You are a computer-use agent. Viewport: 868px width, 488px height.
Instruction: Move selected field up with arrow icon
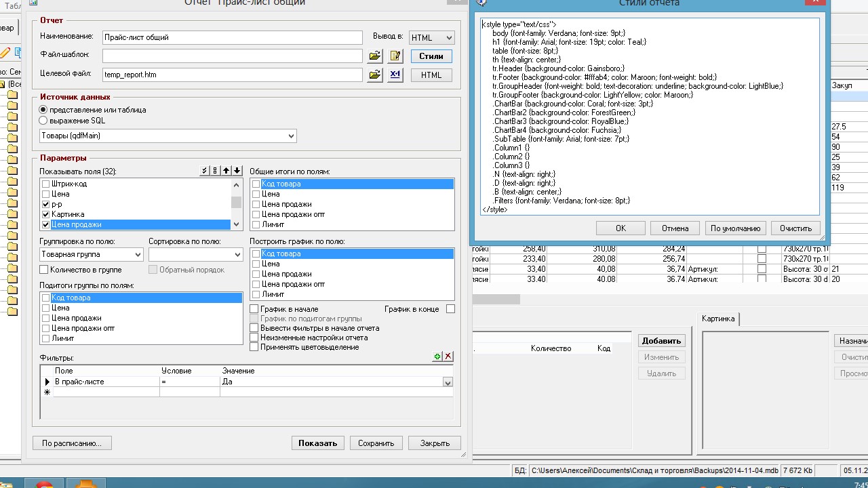(x=226, y=171)
